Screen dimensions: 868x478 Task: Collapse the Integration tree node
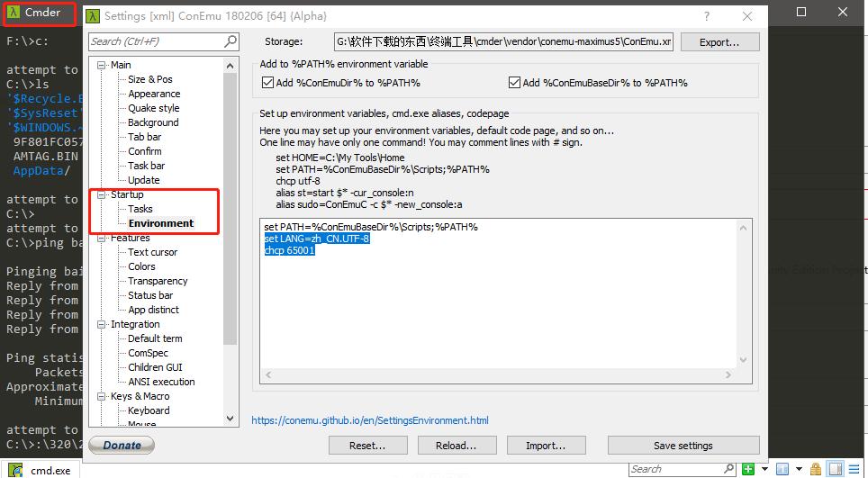click(102, 324)
